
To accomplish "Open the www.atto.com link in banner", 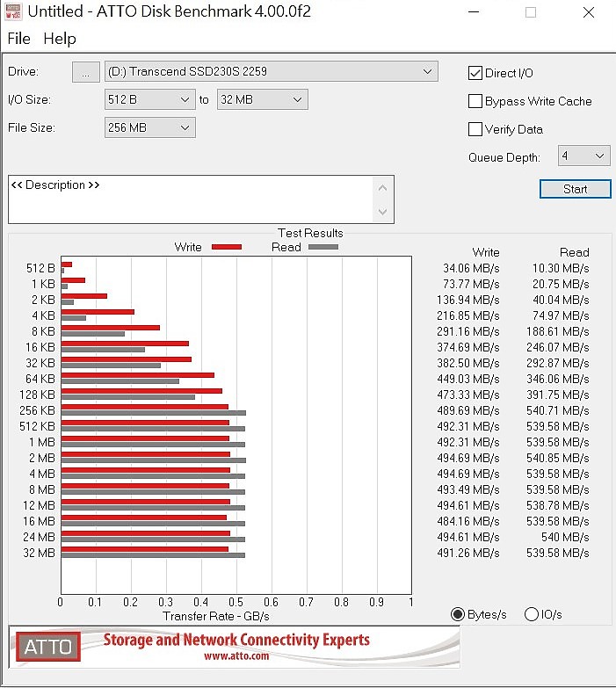I will (x=236, y=656).
